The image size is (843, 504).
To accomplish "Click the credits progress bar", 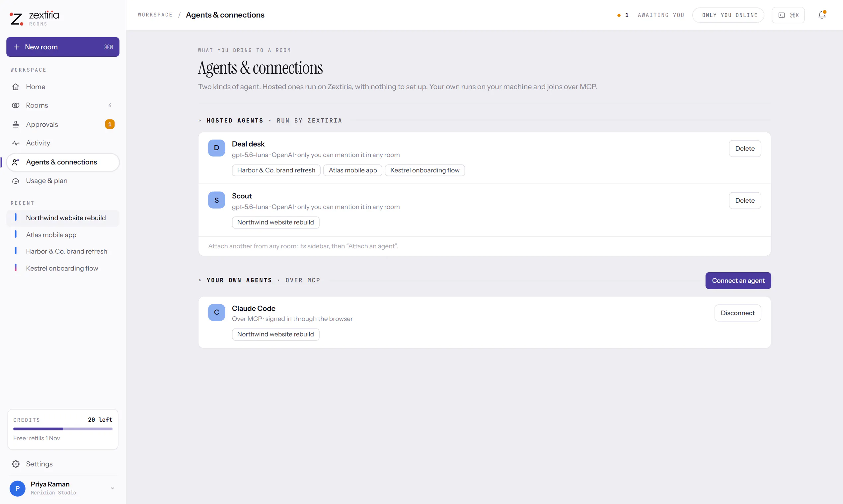I will click(63, 429).
